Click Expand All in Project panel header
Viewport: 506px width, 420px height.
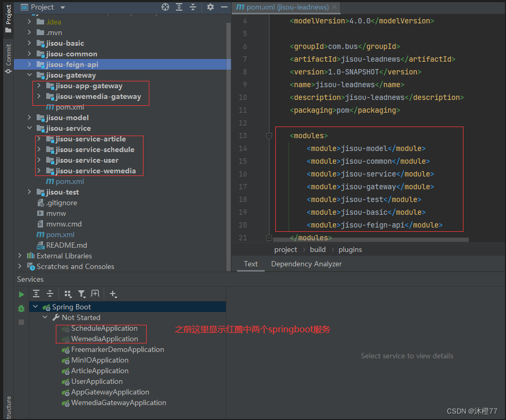pyautogui.click(x=179, y=7)
